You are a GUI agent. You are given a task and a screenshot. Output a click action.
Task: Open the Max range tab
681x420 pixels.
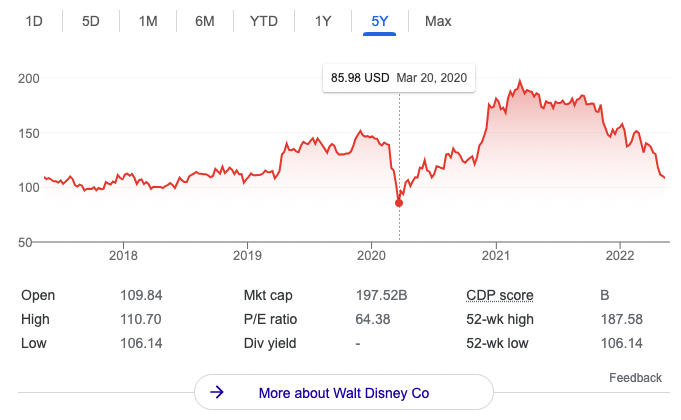[438, 21]
